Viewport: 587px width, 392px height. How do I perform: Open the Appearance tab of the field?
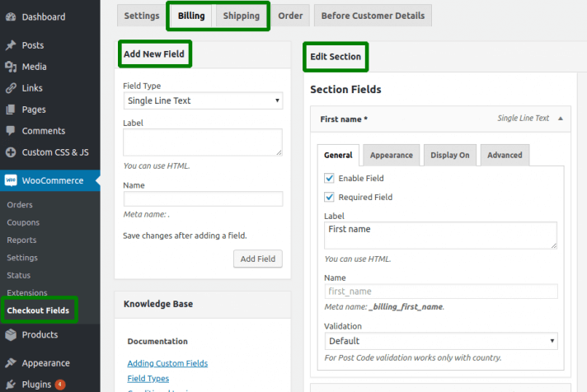tap(391, 155)
